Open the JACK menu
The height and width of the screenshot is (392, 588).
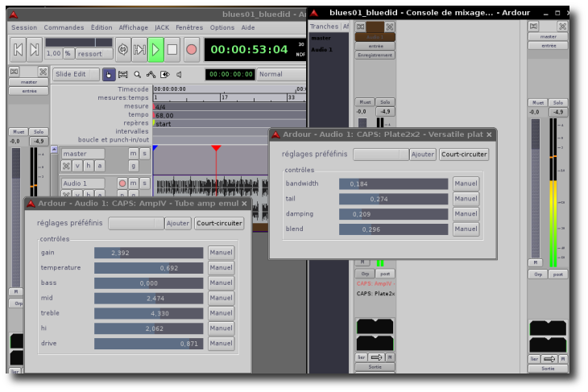pos(163,27)
